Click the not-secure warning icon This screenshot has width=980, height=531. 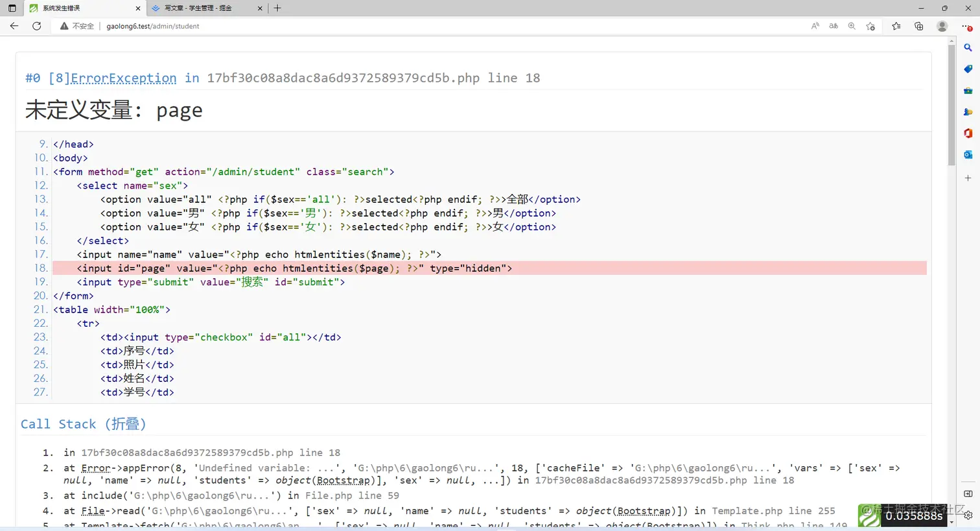pos(64,26)
